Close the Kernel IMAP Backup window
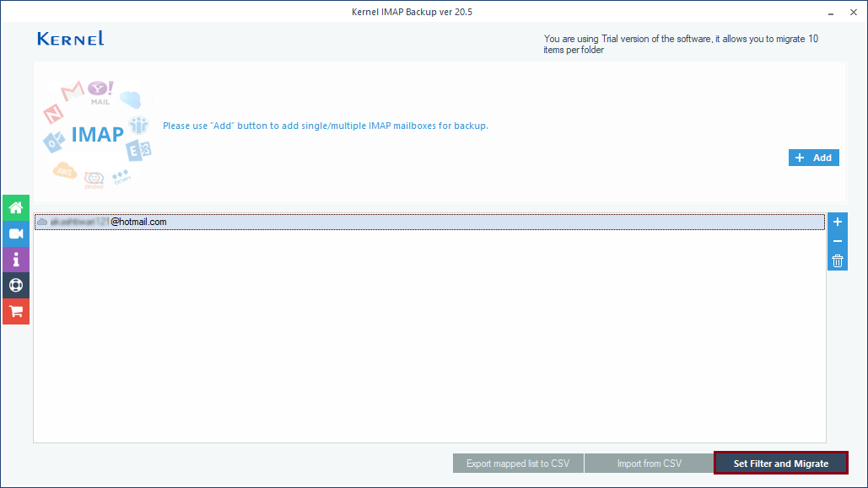This screenshot has width=868, height=488. [x=854, y=12]
